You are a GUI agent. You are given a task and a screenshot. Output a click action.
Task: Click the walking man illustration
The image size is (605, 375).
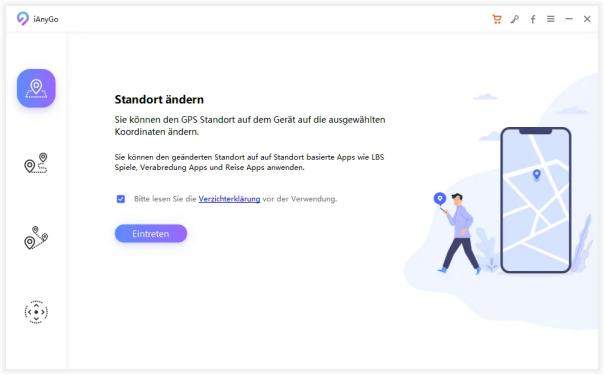pos(457,233)
